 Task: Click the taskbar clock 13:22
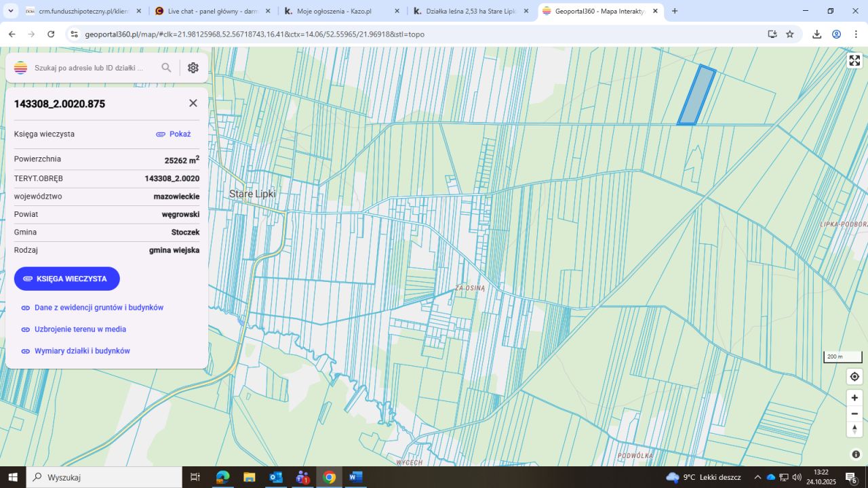[x=821, y=472]
